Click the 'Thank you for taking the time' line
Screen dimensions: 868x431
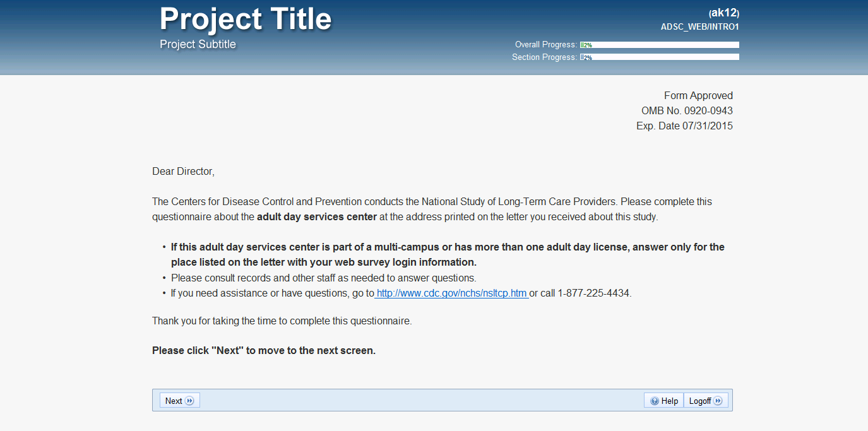[x=282, y=321]
